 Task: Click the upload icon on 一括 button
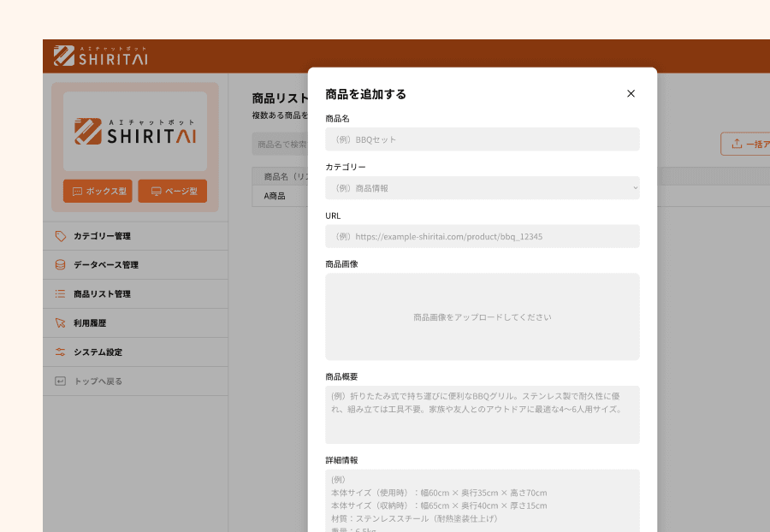(x=737, y=144)
